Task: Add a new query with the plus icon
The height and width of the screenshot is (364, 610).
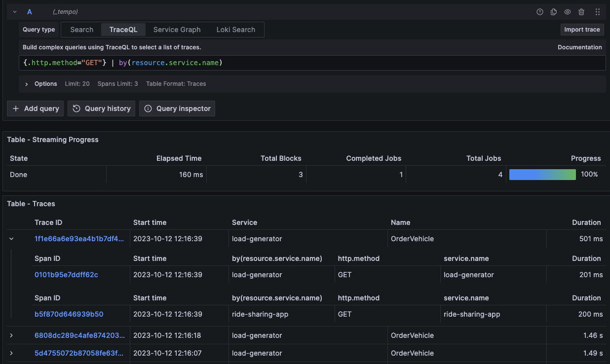Action: pyautogui.click(x=35, y=109)
